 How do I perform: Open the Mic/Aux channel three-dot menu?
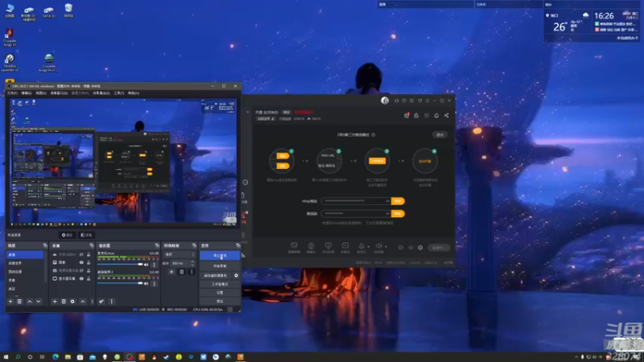coord(155,265)
